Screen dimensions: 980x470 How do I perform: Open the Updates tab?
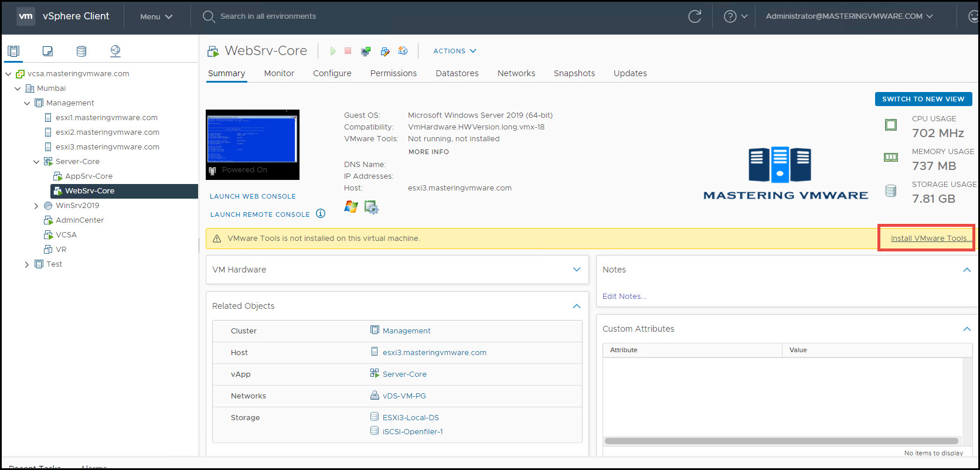point(630,73)
